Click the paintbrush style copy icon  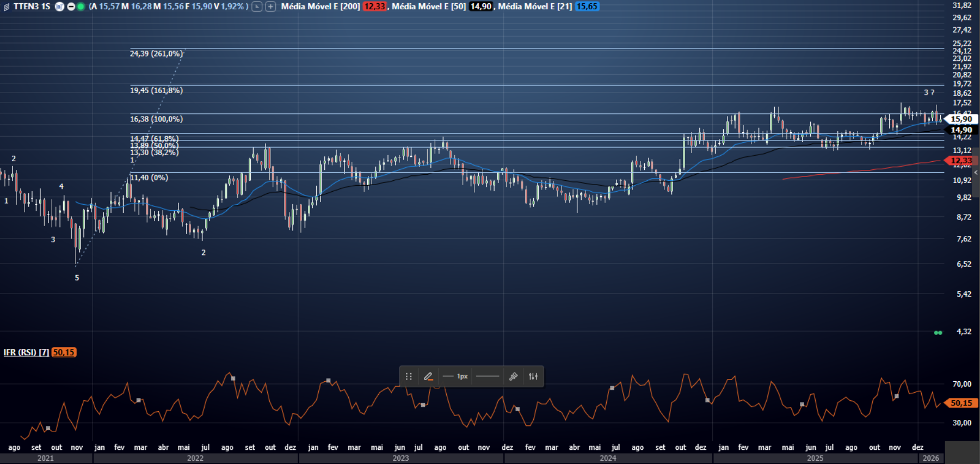[x=513, y=376]
